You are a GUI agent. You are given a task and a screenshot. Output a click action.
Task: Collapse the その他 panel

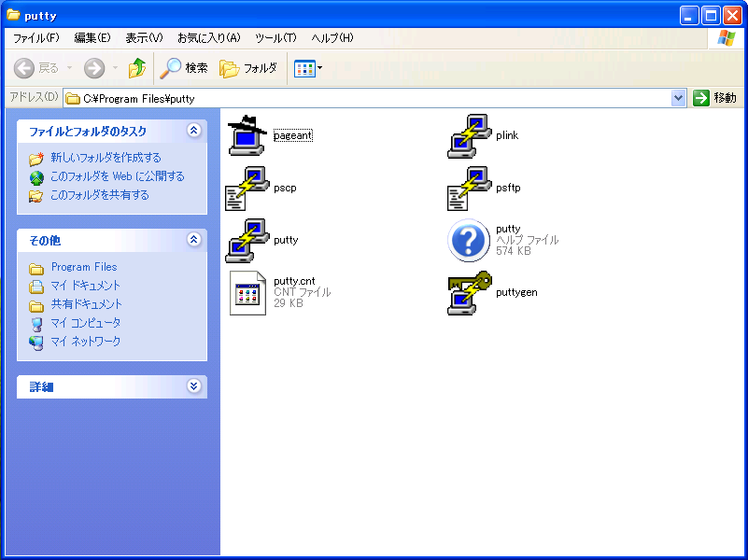point(193,239)
